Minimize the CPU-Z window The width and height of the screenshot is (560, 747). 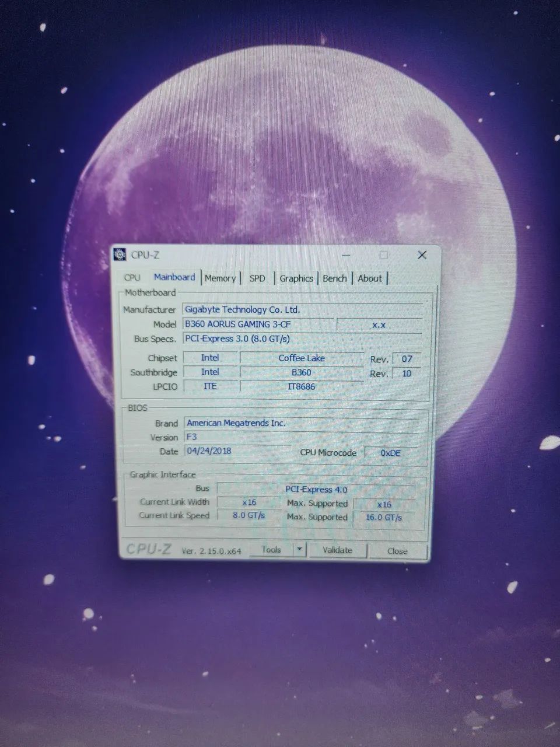pos(346,255)
